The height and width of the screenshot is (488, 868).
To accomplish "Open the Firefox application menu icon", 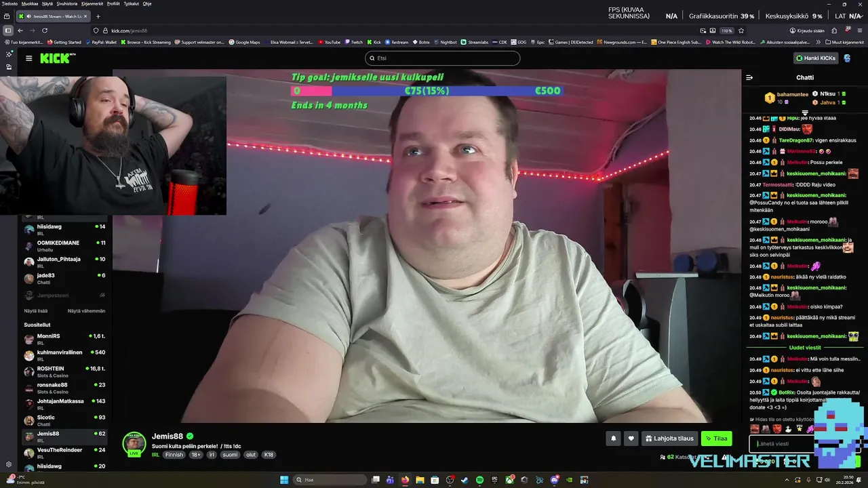I will (861, 30).
